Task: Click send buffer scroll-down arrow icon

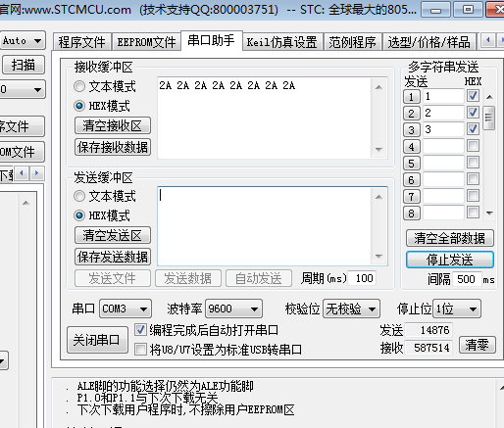Action: [x=378, y=257]
